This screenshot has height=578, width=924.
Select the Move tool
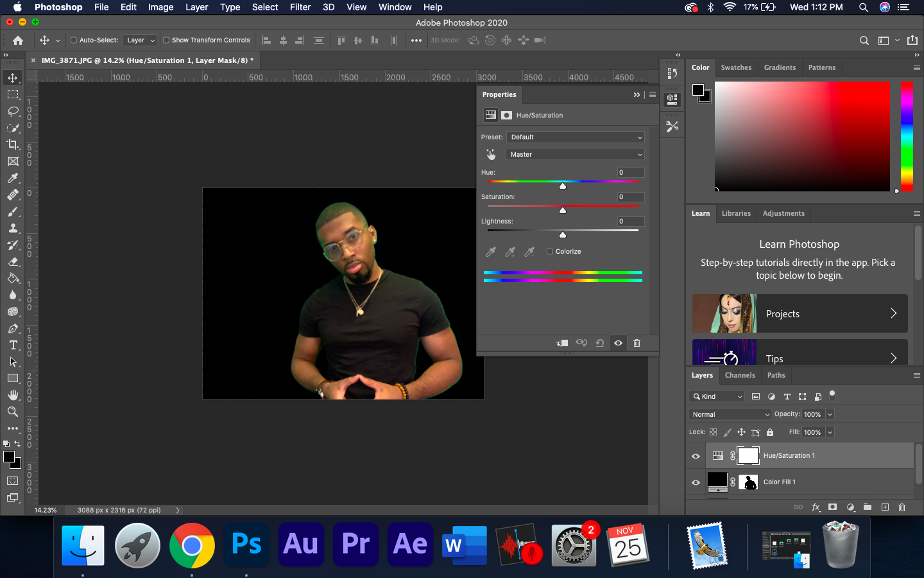pyautogui.click(x=13, y=77)
